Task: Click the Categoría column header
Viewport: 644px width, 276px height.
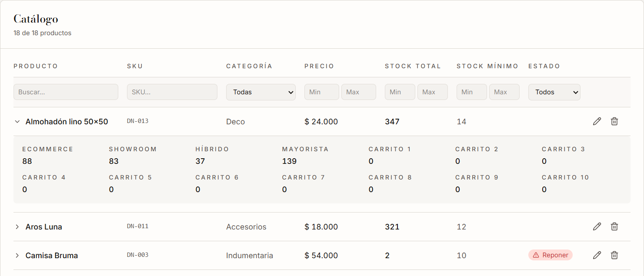Action: (x=249, y=66)
